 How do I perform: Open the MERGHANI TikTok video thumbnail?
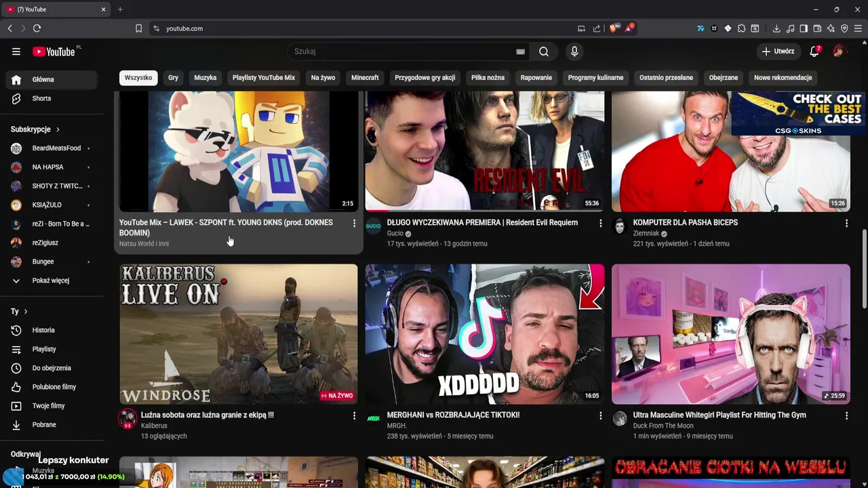pos(485,334)
